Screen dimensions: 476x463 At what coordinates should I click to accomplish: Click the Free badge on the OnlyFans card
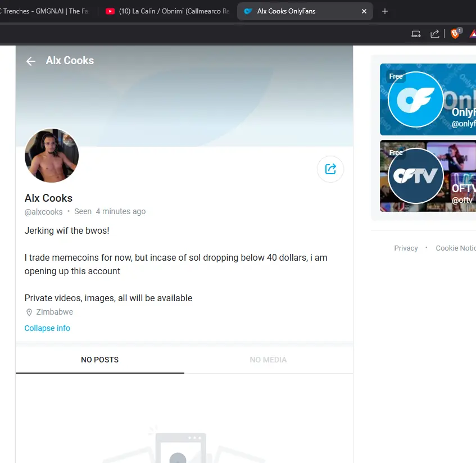pos(396,76)
